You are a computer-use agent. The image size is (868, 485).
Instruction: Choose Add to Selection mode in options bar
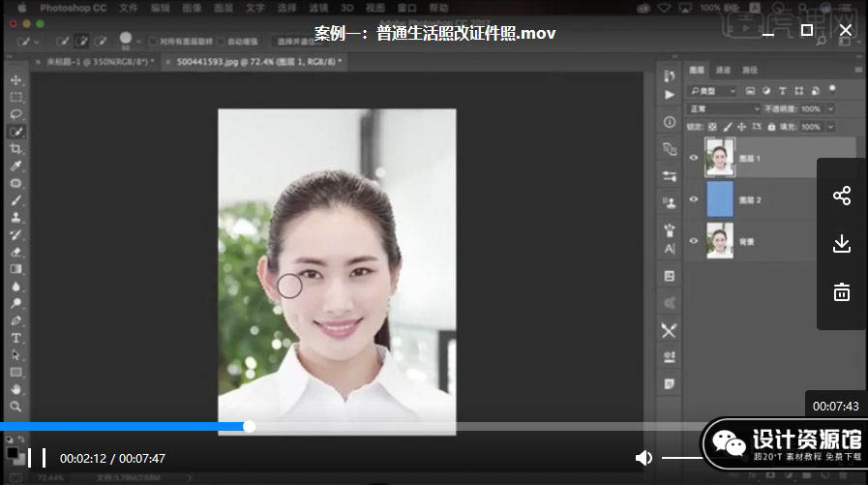pos(81,42)
